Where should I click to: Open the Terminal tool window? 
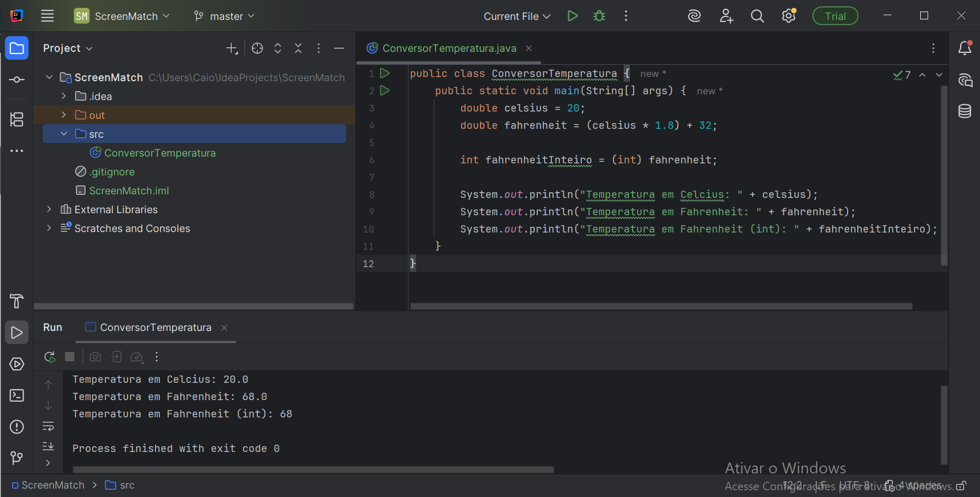click(x=17, y=395)
